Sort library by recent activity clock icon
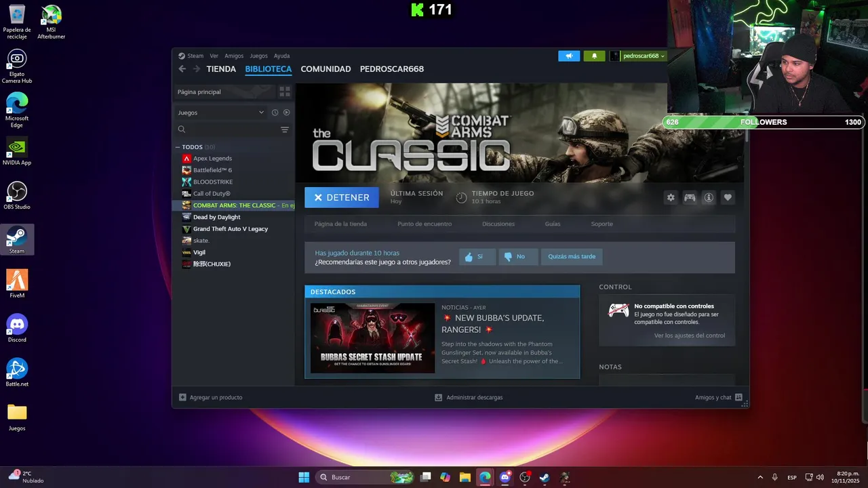 click(x=275, y=113)
